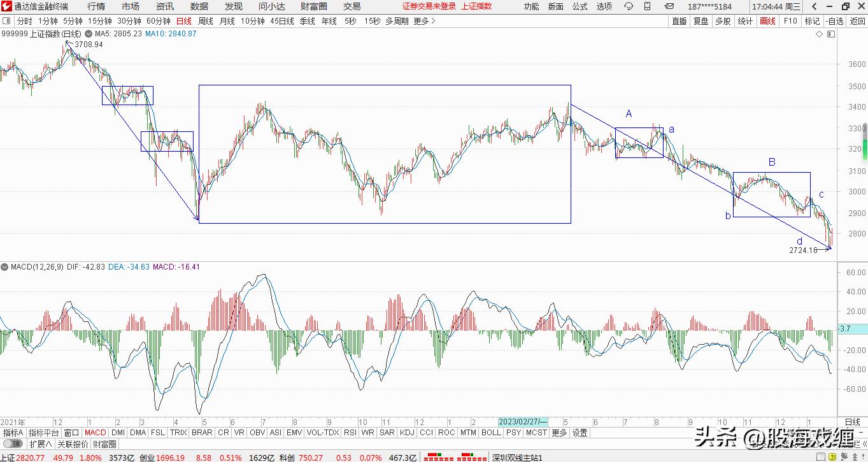The image size is (868, 462).
Task: Open the 更多 indicators list at bottom
Action: click(559, 433)
